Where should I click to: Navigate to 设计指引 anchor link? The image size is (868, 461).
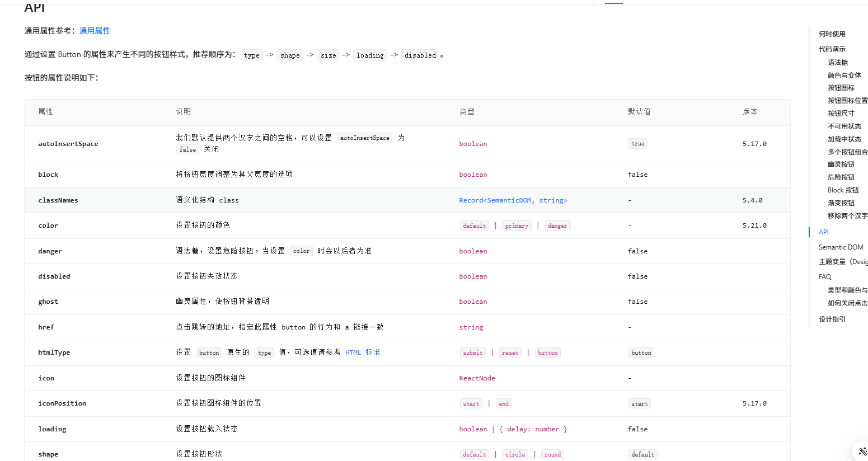pos(832,319)
